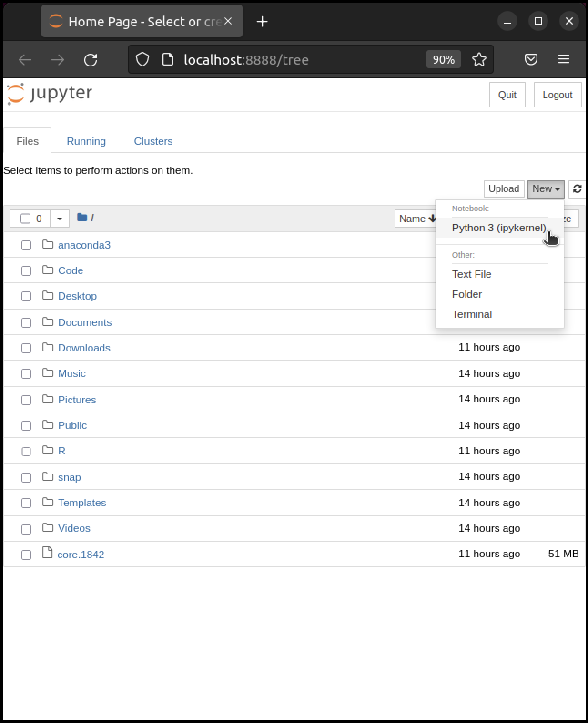588x723 pixels.
Task: Open the Documents folder link
Action: point(85,322)
